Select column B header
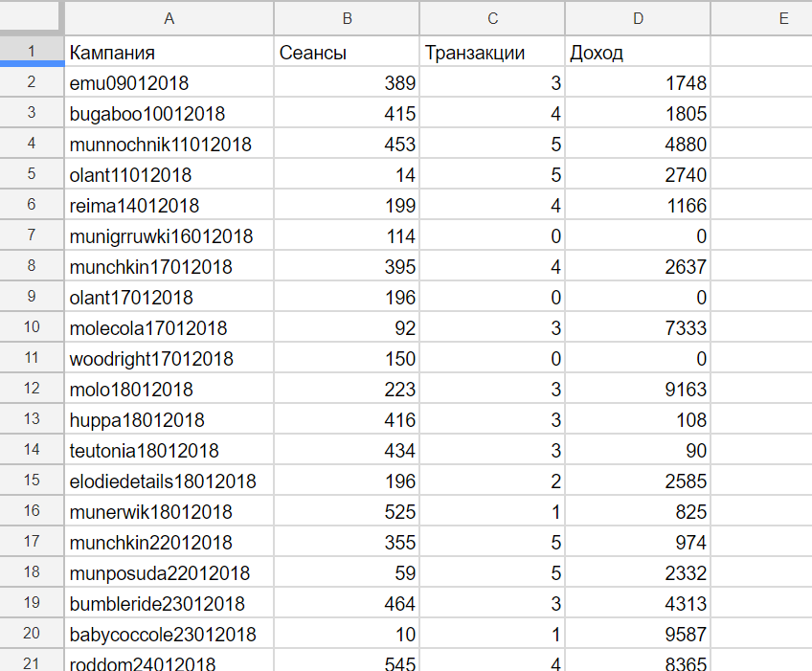Viewport: 812px width, 671px height. pyautogui.click(x=347, y=18)
